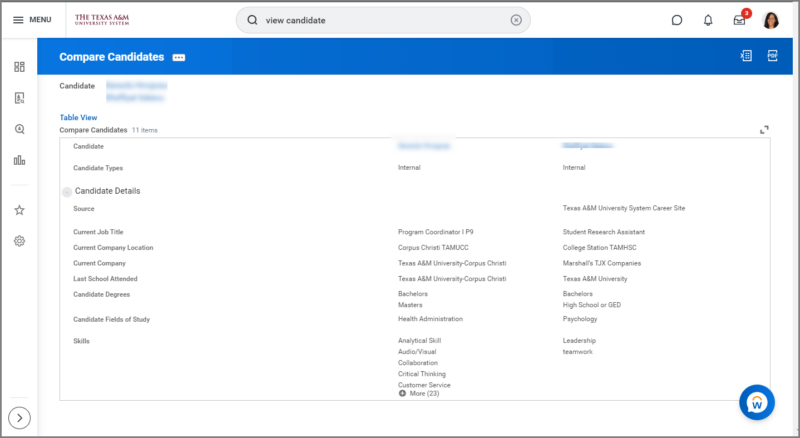The image size is (800, 438).
Task: Open the dashboard grid icon in sidebar
Action: [19, 67]
